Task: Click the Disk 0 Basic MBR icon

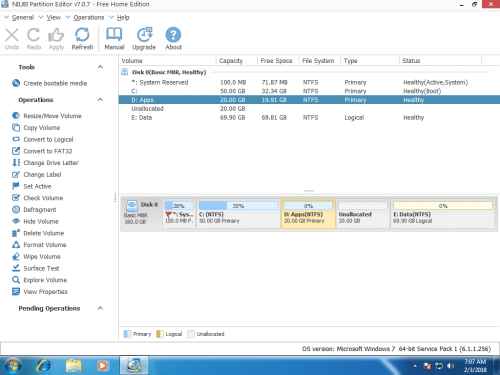Action: pyautogui.click(x=132, y=206)
